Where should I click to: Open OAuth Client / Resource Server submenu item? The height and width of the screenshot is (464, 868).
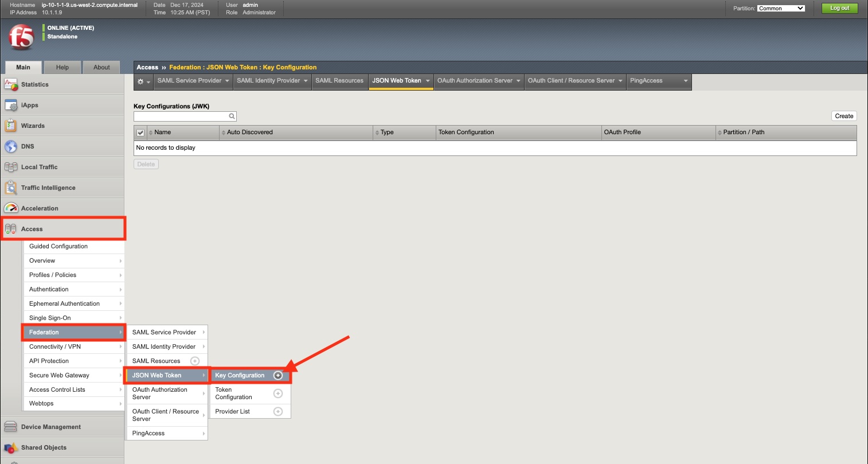click(x=167, y=415)
